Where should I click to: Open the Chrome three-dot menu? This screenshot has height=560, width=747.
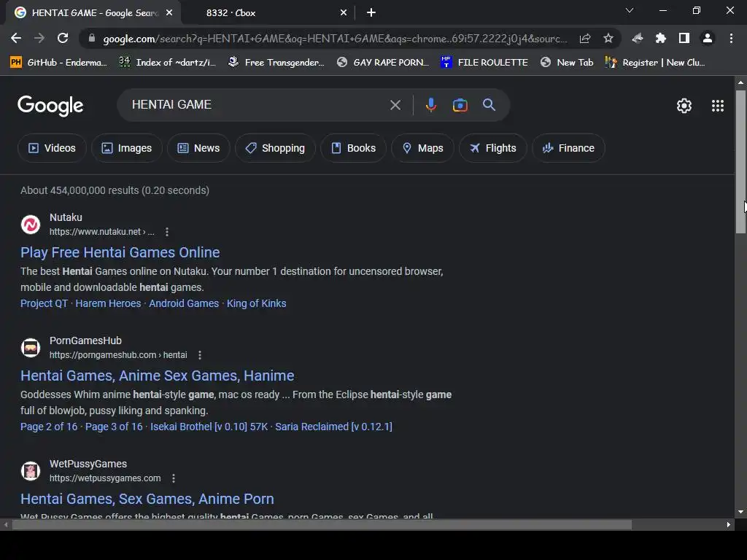point(731,38)
